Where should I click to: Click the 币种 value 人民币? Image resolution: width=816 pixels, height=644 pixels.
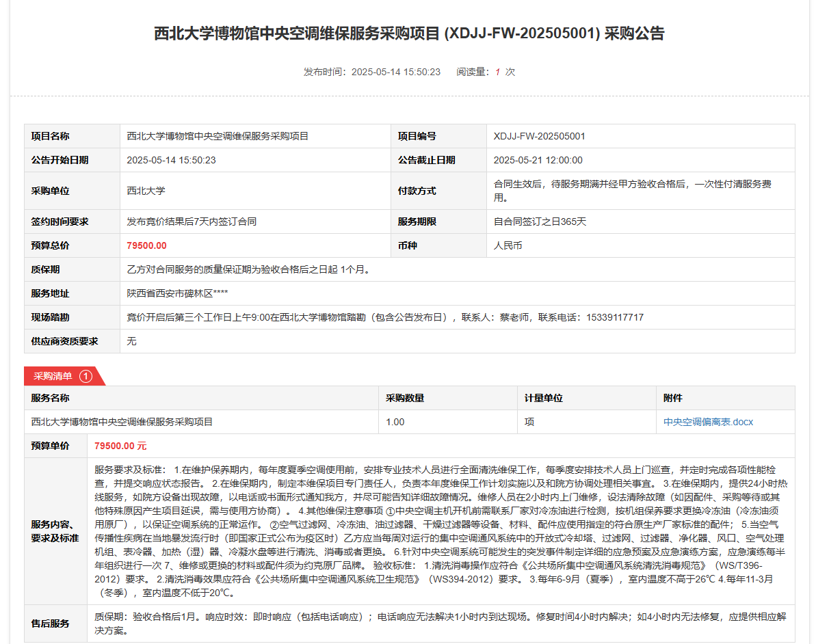click(508, 245)
